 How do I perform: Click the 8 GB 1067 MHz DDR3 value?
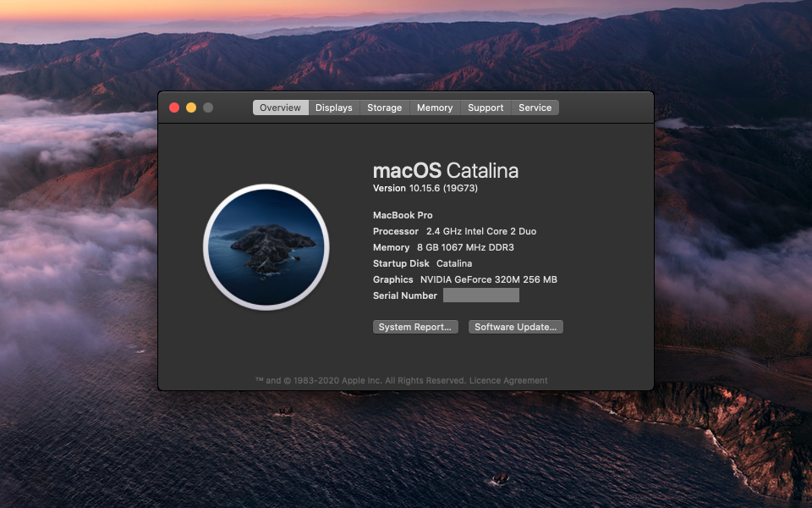[x=465, y=247]
